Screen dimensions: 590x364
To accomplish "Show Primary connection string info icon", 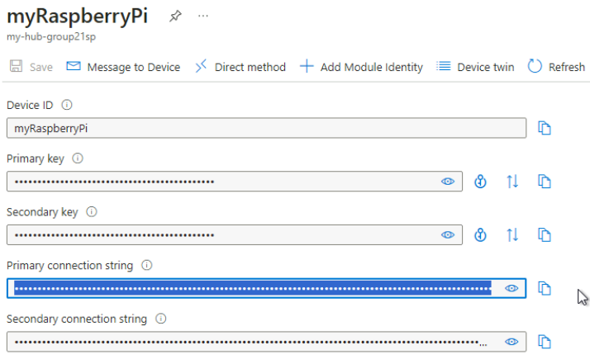I will (147, 265).
